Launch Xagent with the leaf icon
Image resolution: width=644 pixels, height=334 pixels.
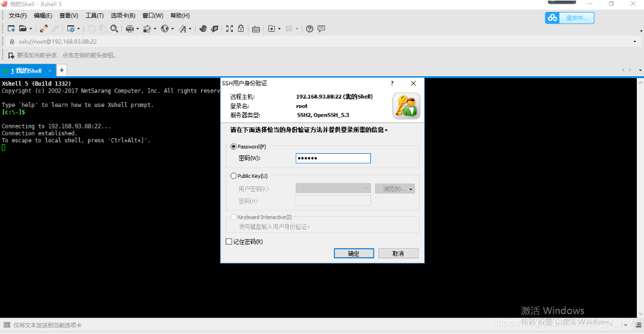point(214,29)
